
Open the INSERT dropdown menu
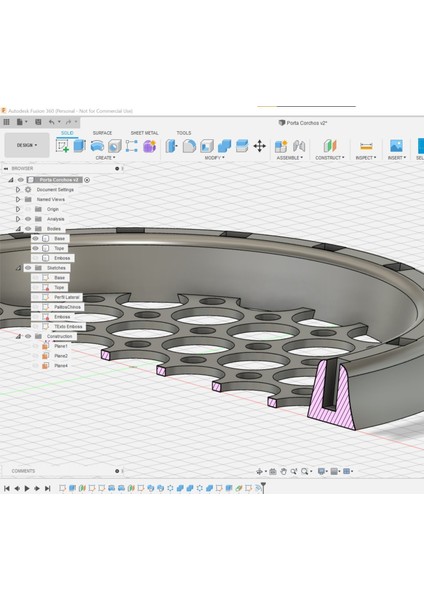(x=396, y=158)
